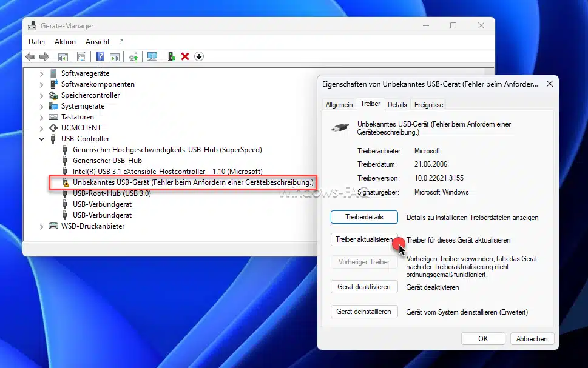Open the Help question-mark toolbar icon
The width and height of the screenshot is (588, 368).
pos(100,56)
